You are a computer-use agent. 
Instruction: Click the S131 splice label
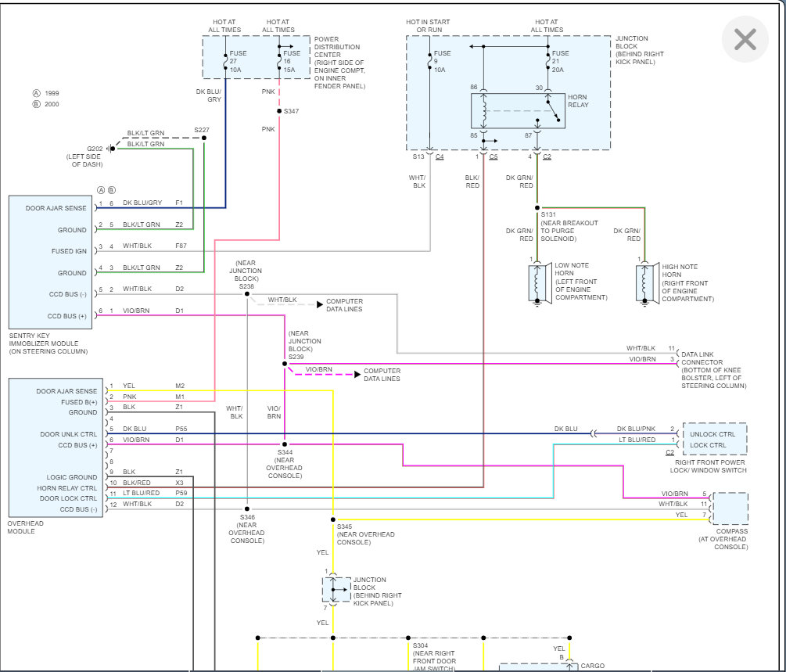[548, 214]
